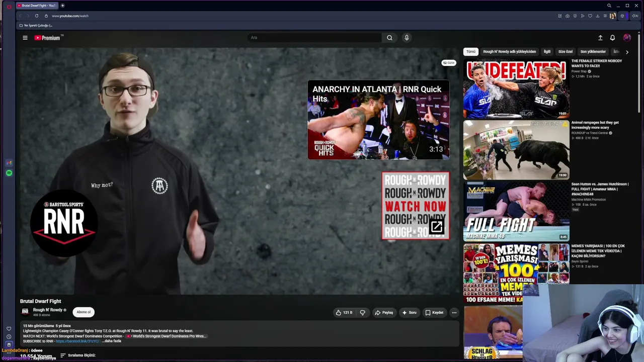Expand the description with daha fazla
Image resolution: width=644 pixels, height=362 pixels.
[112, 341]
